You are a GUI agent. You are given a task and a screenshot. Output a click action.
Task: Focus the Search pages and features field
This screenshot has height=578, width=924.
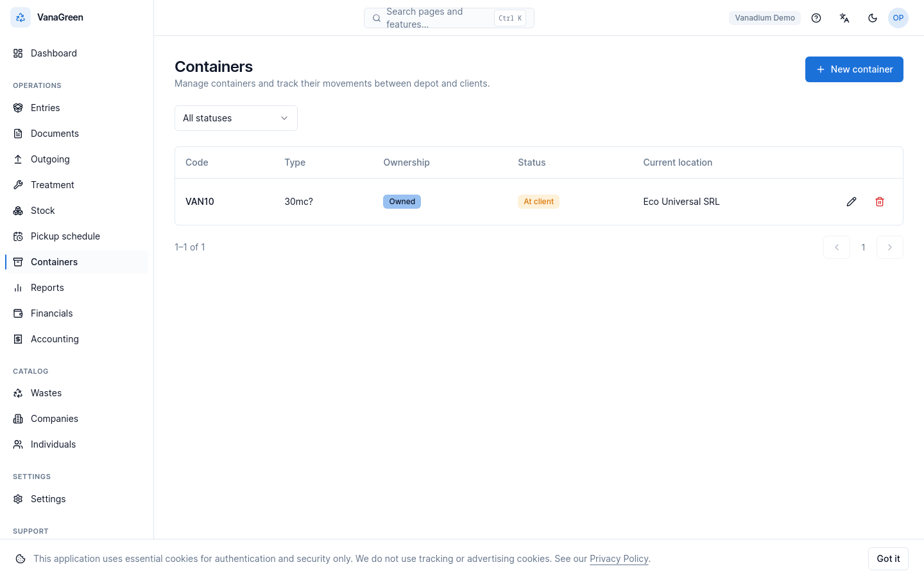tap(449, 18)
